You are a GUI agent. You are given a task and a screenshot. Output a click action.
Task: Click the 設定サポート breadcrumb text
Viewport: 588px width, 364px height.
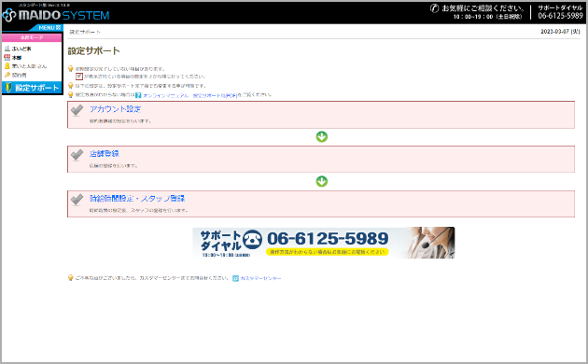(x=85, y=33)
